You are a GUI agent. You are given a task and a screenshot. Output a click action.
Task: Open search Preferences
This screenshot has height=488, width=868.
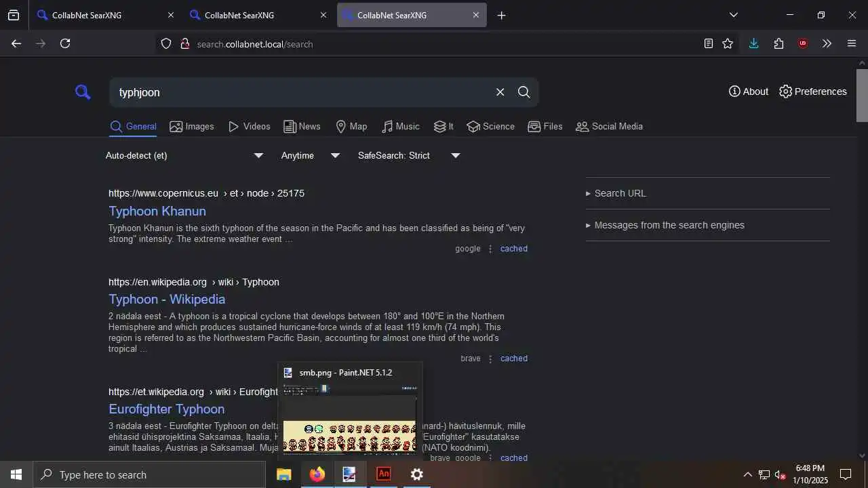(812, 91)
